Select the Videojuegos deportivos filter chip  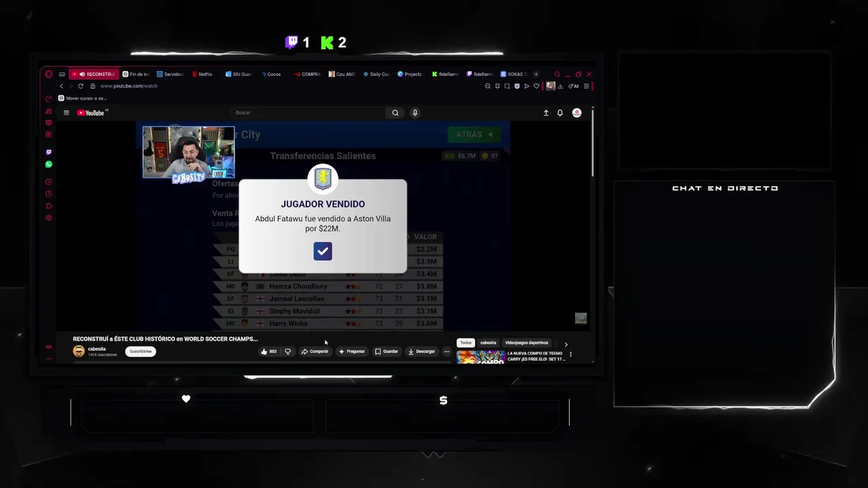point(526,343)
